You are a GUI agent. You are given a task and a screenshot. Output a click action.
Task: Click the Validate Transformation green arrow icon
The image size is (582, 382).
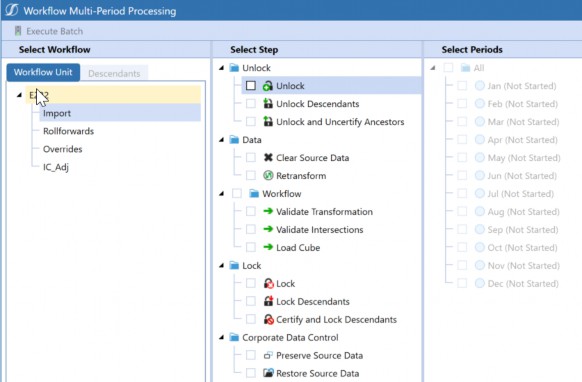coord(268,211)
